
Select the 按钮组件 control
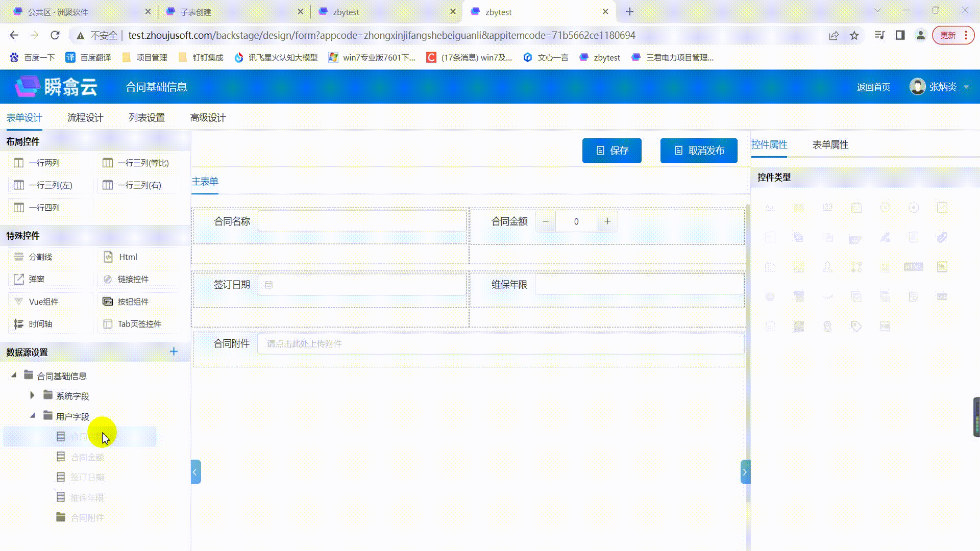point(133,302)
